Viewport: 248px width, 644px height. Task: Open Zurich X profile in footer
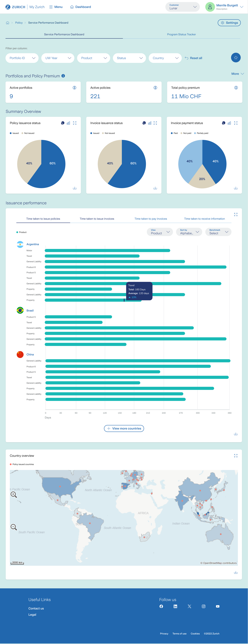(190, 606)
